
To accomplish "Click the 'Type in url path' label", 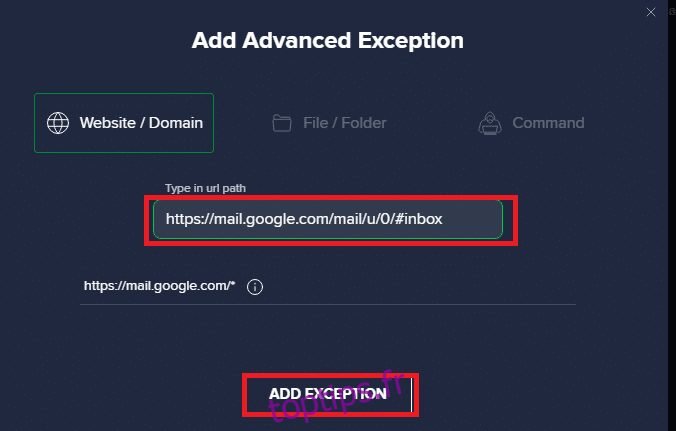I will pos(205,188).
